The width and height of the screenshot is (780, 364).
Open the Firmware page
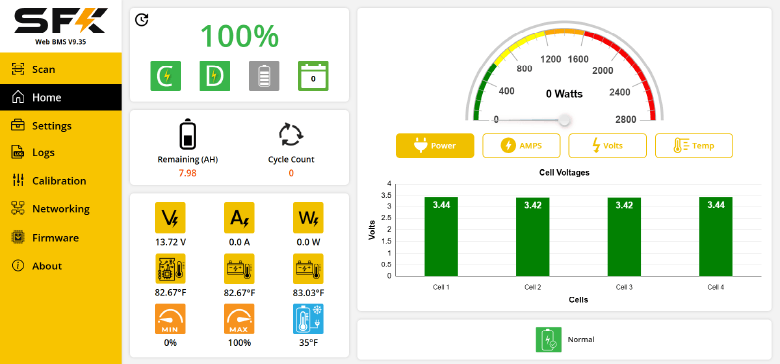point(61,238)
